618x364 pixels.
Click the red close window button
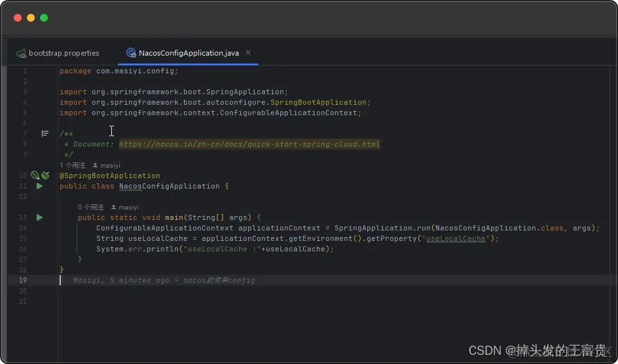coord(18,18)
